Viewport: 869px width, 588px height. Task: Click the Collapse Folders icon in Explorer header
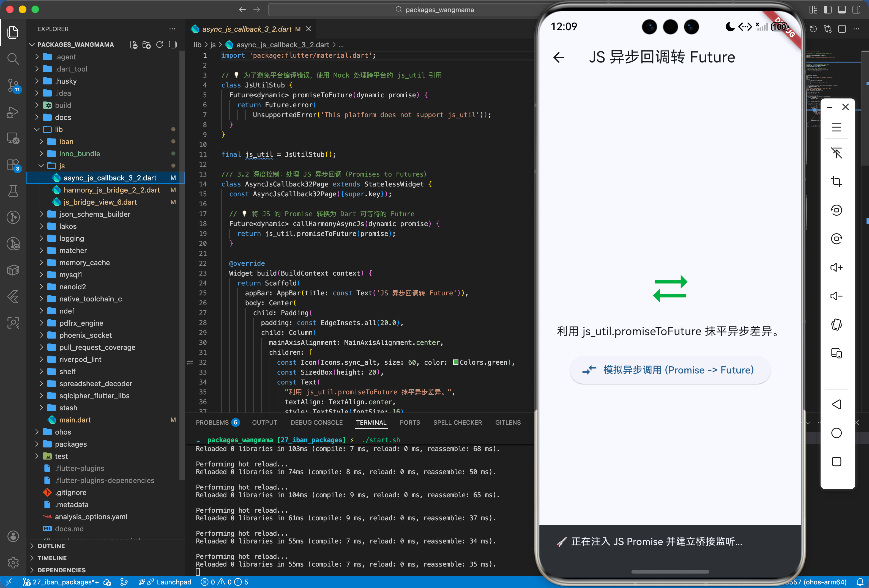[x=173, y=44]
